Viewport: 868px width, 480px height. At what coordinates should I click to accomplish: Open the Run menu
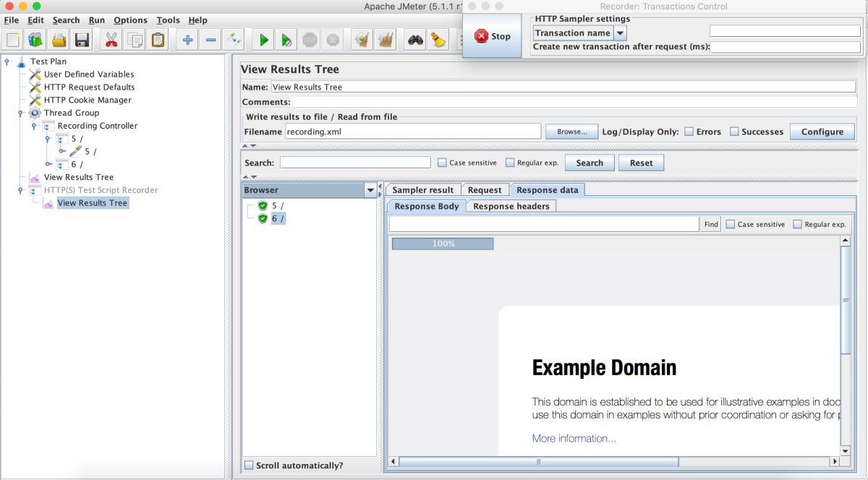97,20
